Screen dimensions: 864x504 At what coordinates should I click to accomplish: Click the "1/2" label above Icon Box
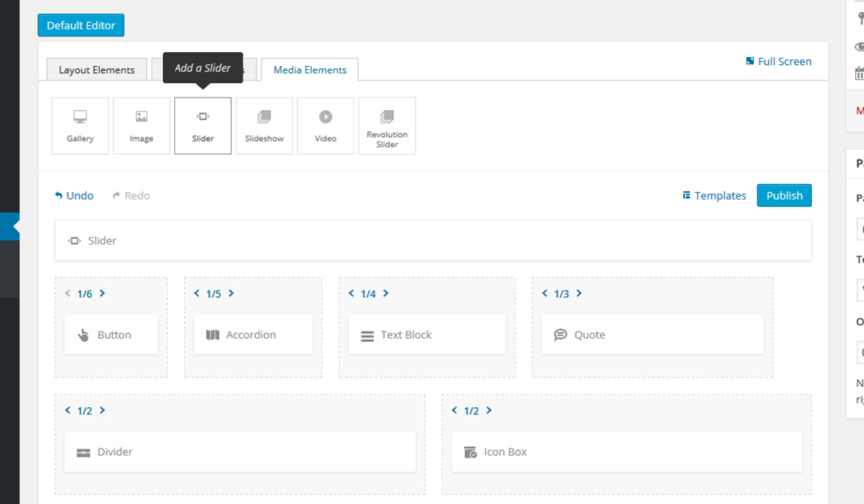point(471,410)
